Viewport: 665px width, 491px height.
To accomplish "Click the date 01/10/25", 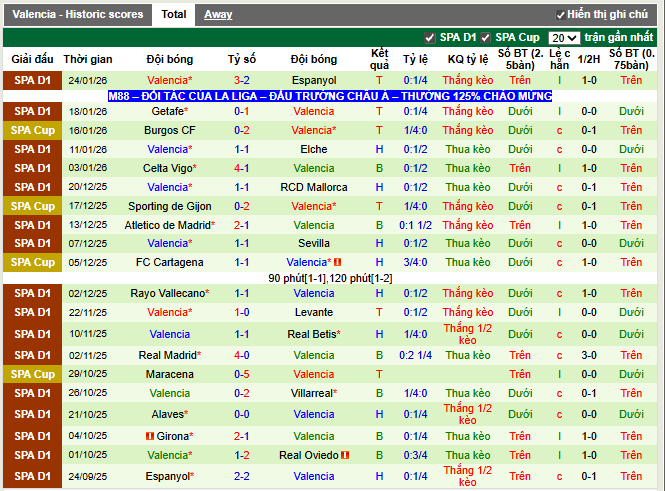I will (88, 455).
